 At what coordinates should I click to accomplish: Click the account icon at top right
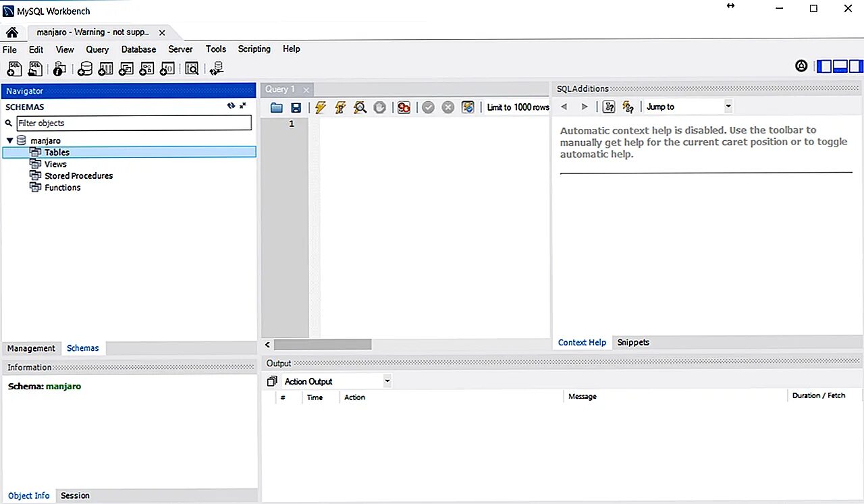(801, 66)
